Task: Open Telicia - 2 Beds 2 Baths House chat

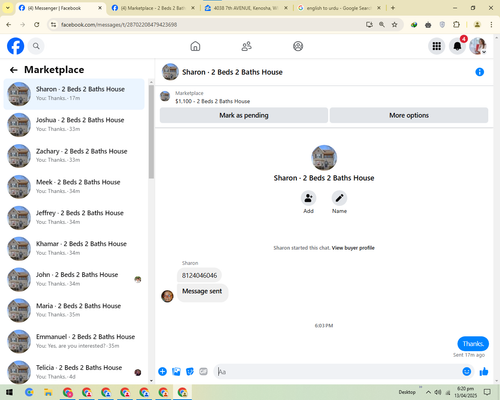Action: coord(74,372)
